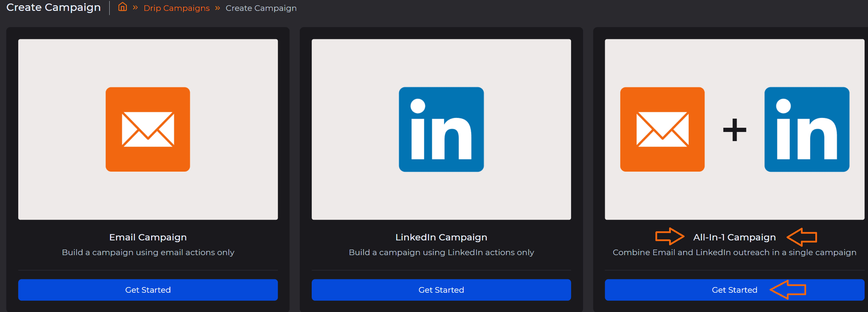
Task: Click the "Combine Email and LinkedIn outreach" description
Action: click(734, 252)
